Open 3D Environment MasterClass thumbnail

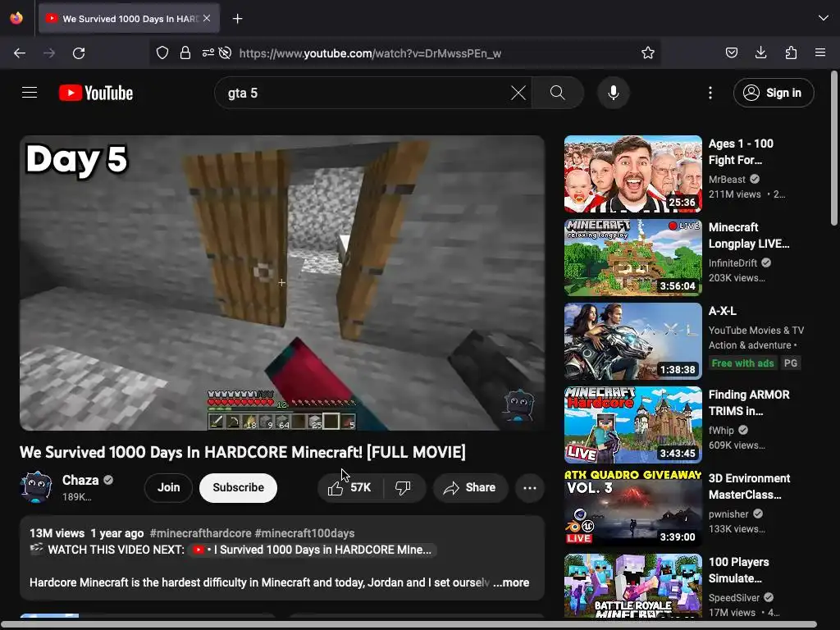pos(632,509)
